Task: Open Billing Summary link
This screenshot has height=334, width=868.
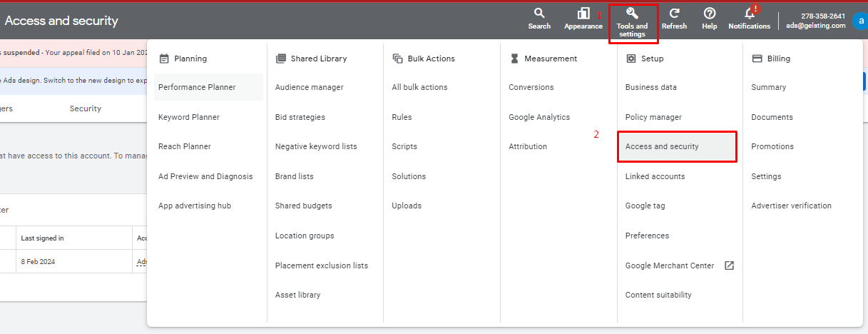Action: (768, 87)
